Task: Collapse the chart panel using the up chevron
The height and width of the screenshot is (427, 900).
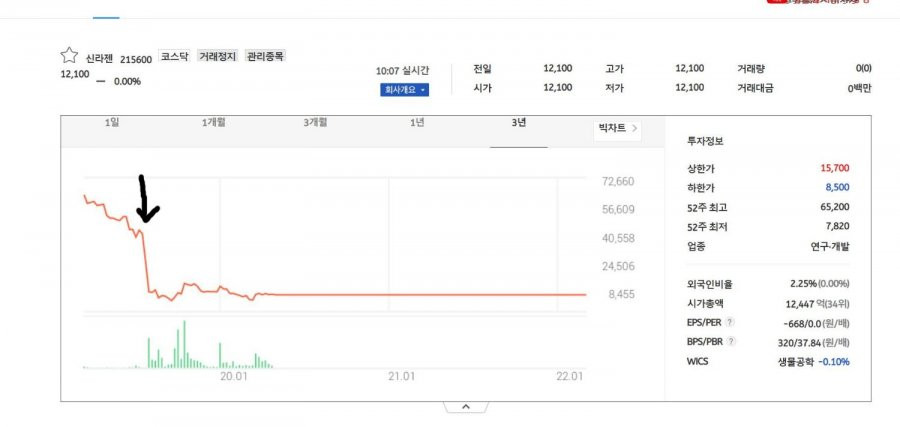Action: (x=465, y=407)
